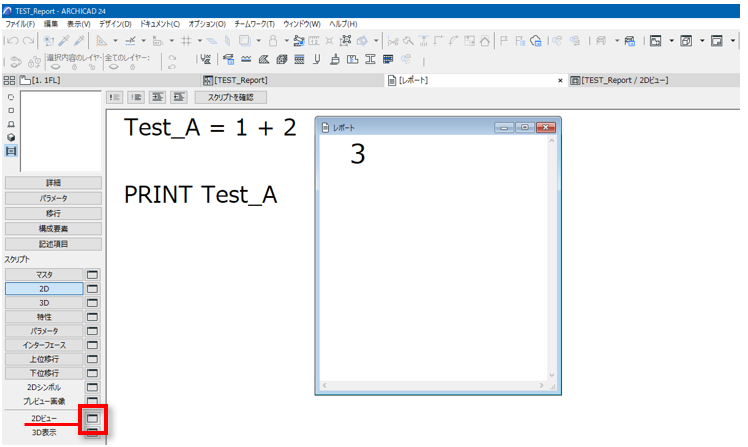The height and width of the screenshot is (447, 748).
Task: Click horizontal scrollbar in レポート window
Action: coord(433,385)
